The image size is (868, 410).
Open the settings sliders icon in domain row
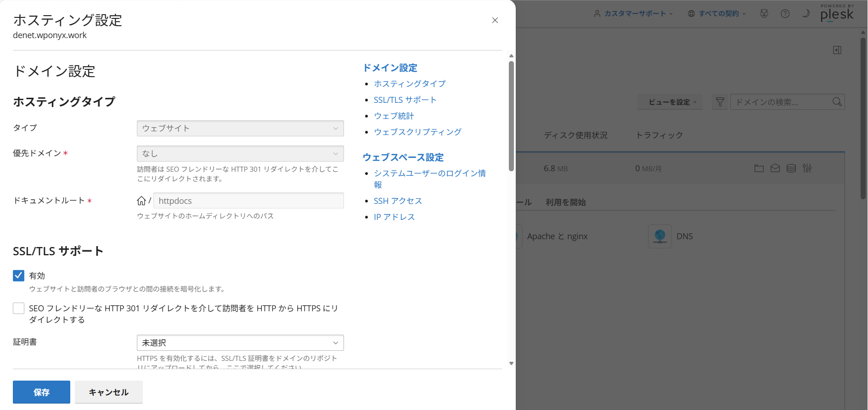point(807,168)
